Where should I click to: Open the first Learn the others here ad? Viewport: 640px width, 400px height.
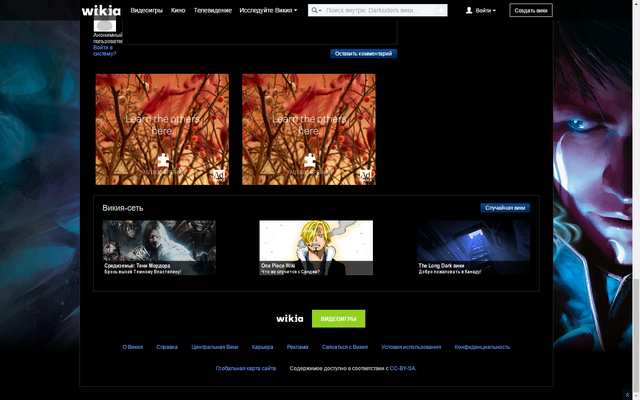162,129
